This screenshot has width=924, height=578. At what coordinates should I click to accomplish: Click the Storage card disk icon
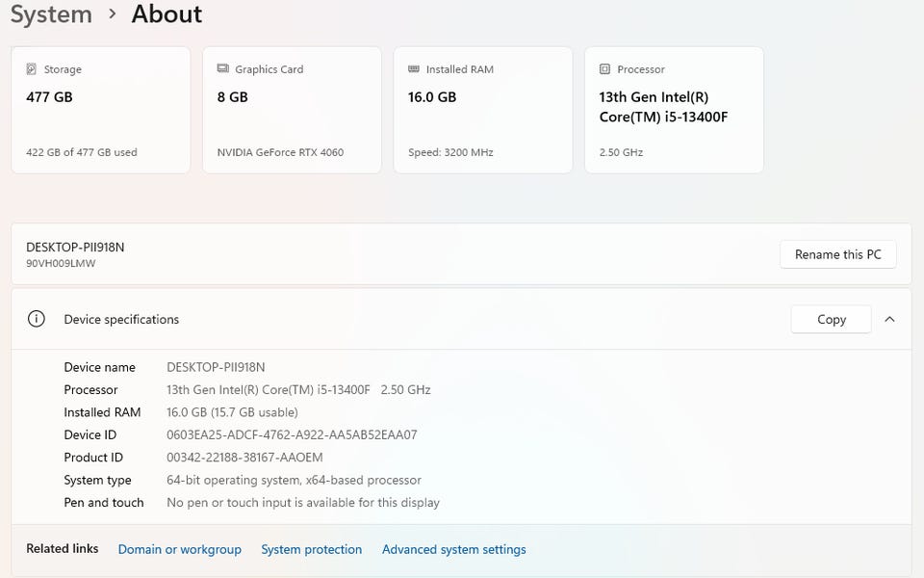click(31, 69)
